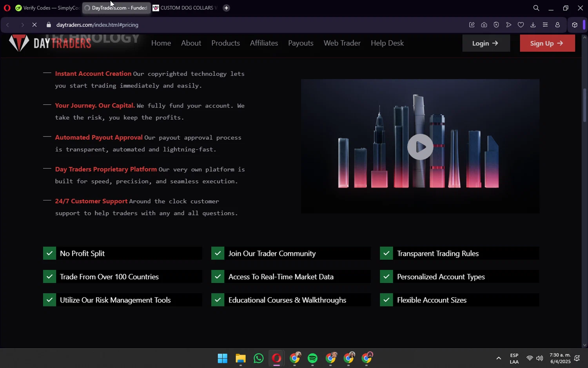Open the edit pinboard icon in toolbar

pyautogui.click(x=472, y=25)
